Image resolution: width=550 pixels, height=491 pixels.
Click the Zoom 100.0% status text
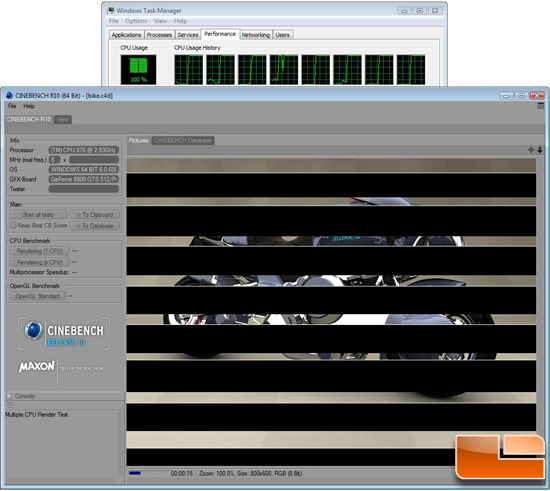[x=216, y=473]
